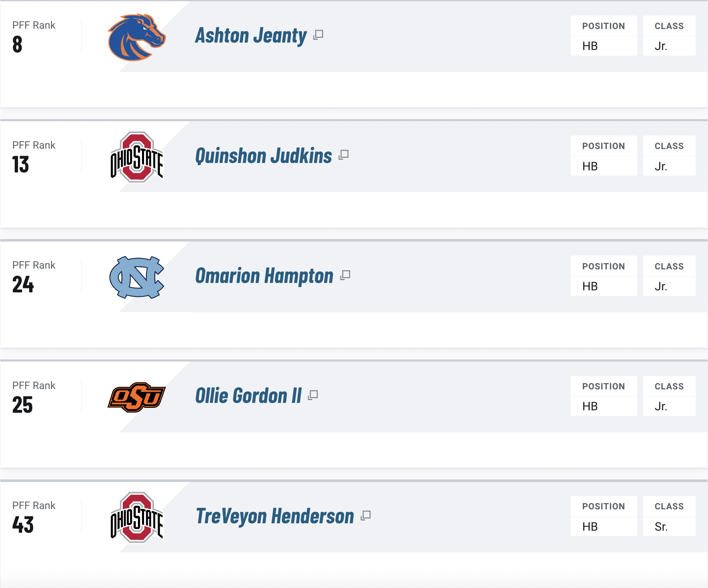Click the North Carolina Tar Heels logo
The width and height of the screenshot is (708, 588).
point(137,277)
